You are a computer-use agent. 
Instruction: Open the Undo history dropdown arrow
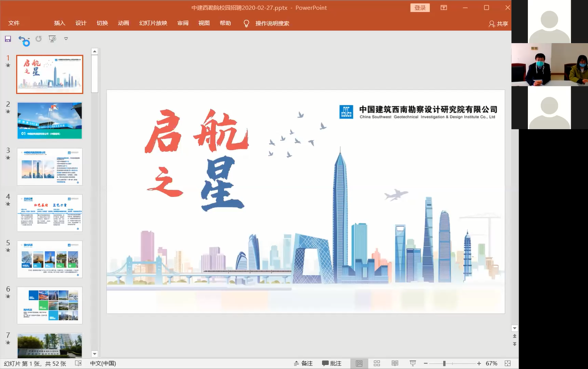(x=29, y=39)
